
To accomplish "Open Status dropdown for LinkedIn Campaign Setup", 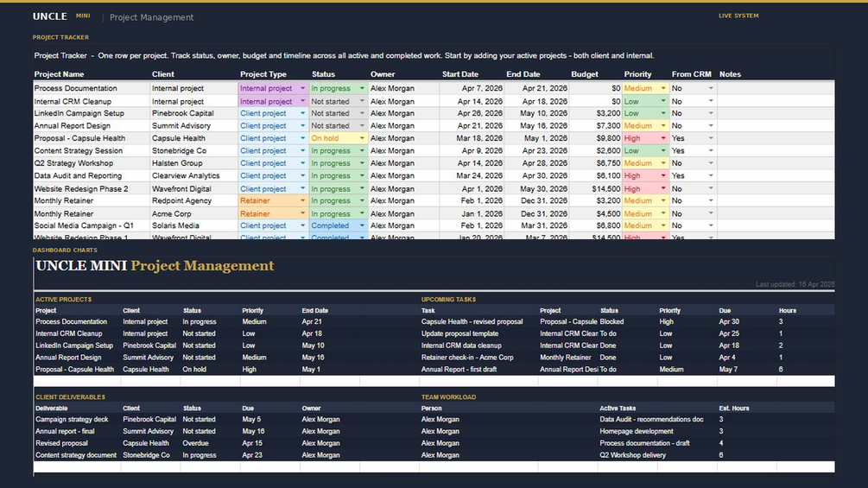I will pos(362,113).
